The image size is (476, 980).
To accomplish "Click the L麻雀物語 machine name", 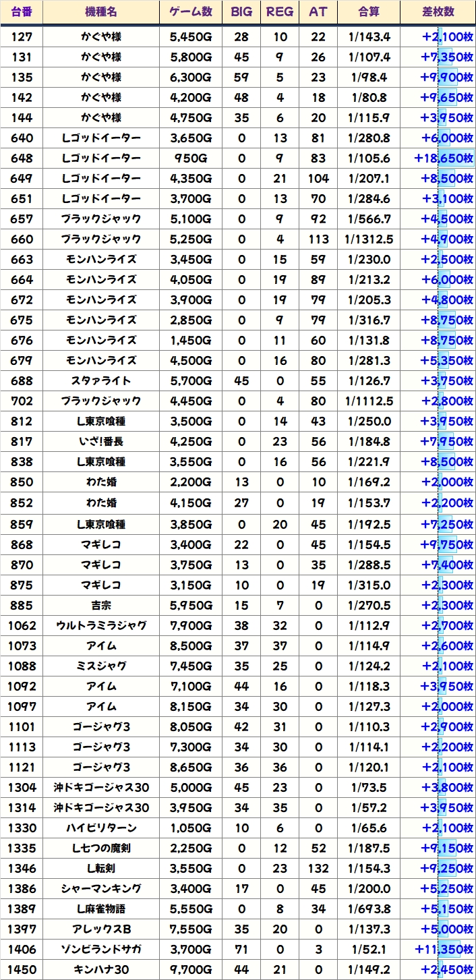I will 101,908.
